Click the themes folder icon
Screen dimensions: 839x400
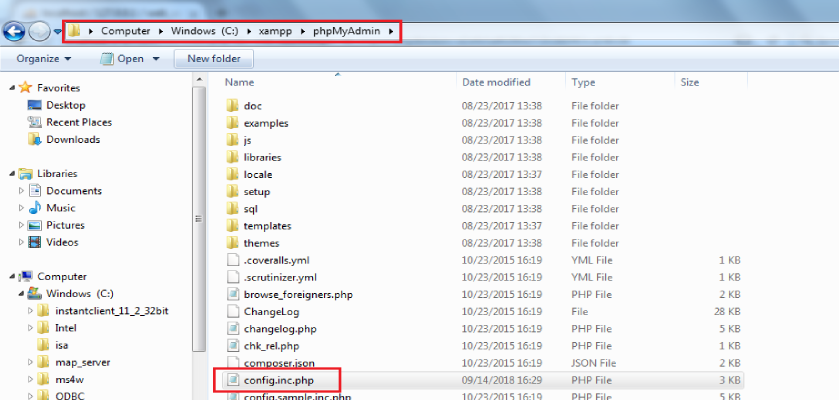pyautogui.click(x=232, y=243)
